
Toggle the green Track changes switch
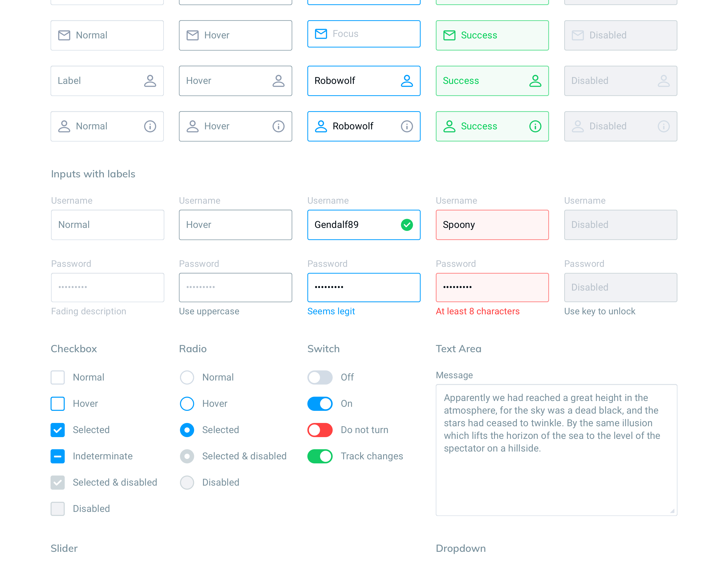coord(320,456)
